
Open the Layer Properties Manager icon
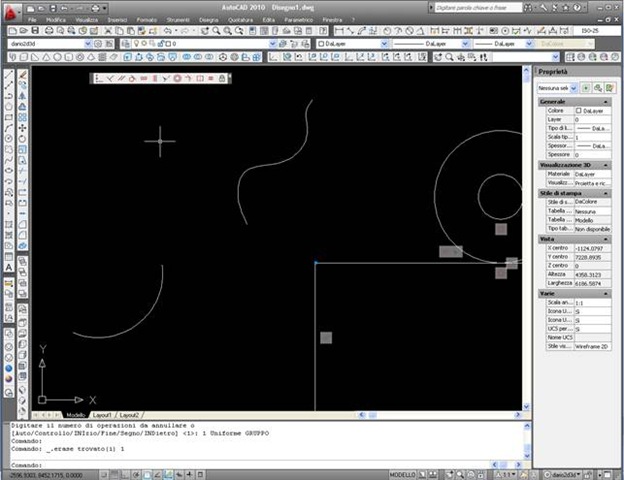pos(126,44)
